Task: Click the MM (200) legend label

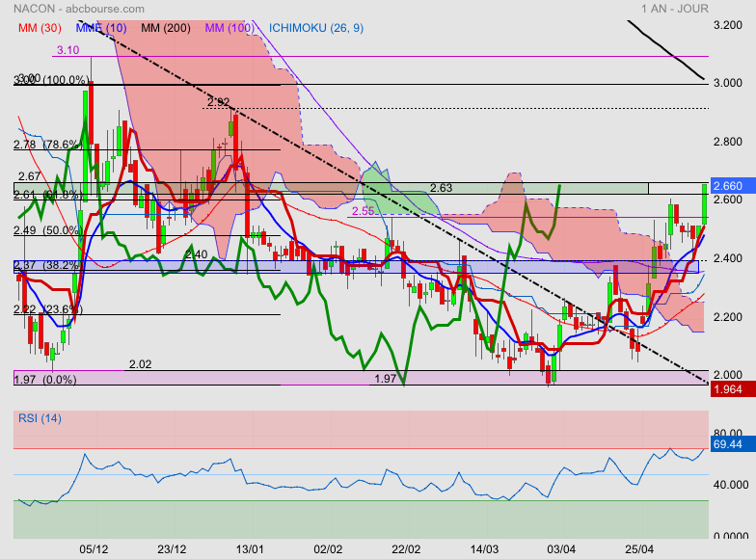Action: [166, 28]
